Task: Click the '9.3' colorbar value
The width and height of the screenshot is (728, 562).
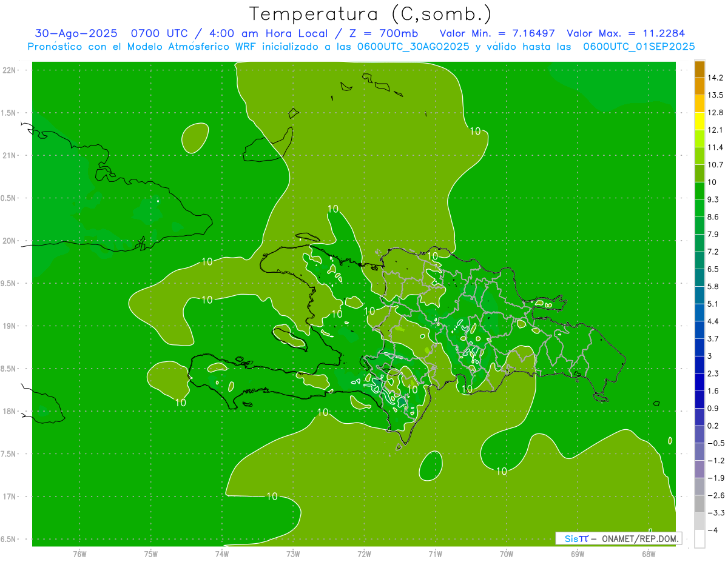Action: (714, 199)
